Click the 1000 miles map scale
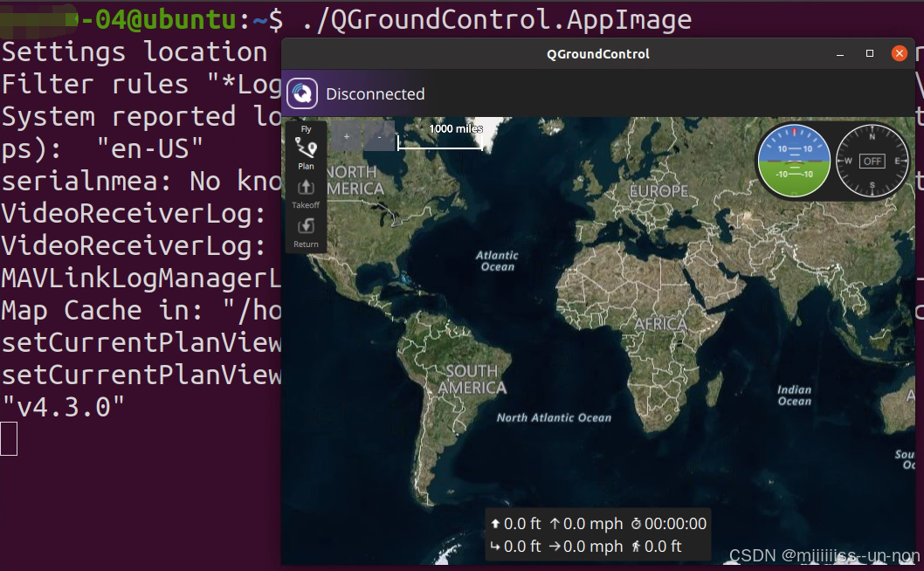 coord(441,136)
